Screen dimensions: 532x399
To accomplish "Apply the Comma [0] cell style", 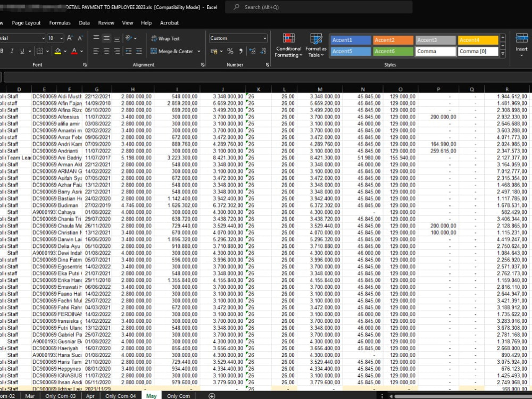I will click(x=478, y=51).
